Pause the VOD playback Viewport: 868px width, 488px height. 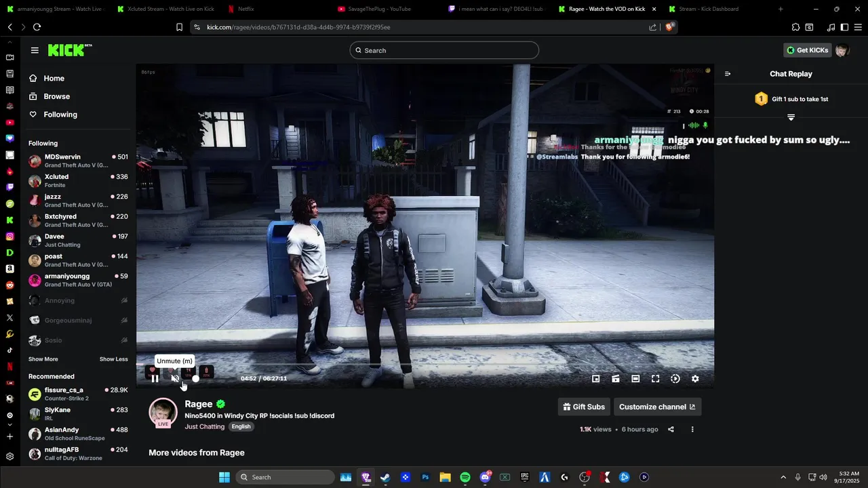click(x=155, y=379)
